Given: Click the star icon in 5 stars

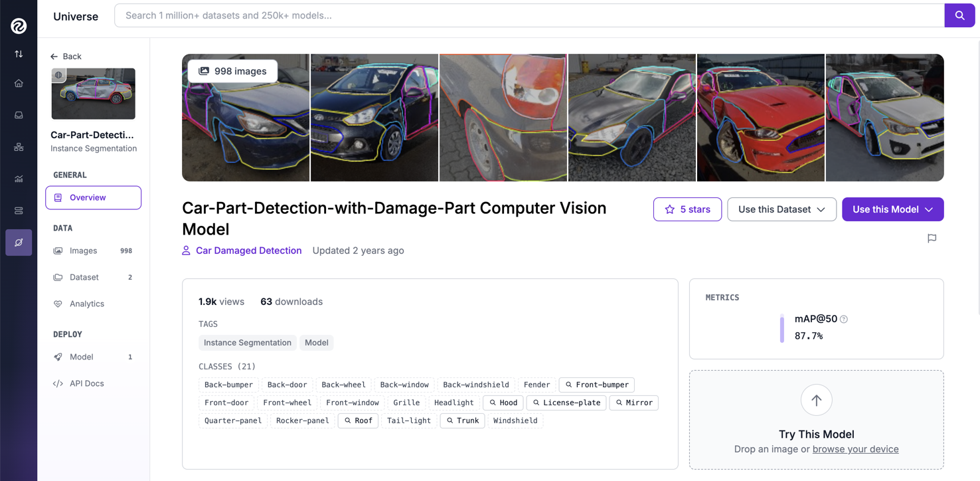Looking at the screenshot, I should (669, 209).
